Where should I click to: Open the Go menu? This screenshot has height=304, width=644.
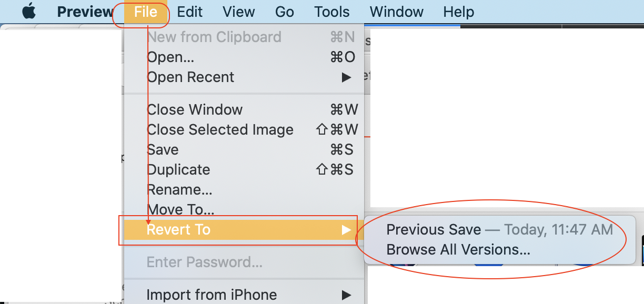285,12
